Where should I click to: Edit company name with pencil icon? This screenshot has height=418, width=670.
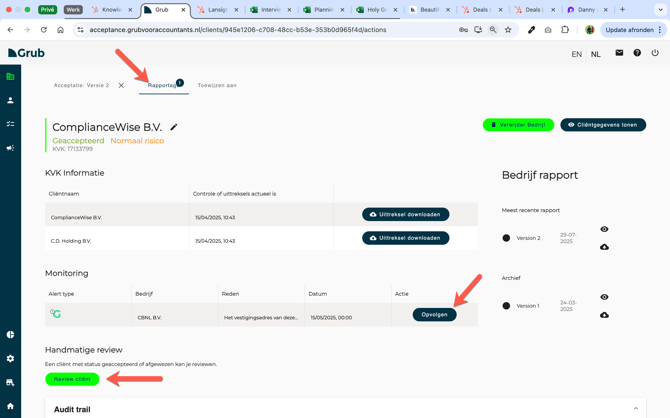coord(173,127)
